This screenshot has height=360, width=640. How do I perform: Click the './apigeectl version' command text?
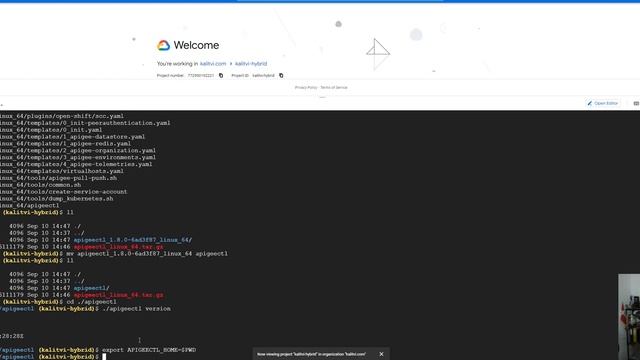[x=137, y=309]
